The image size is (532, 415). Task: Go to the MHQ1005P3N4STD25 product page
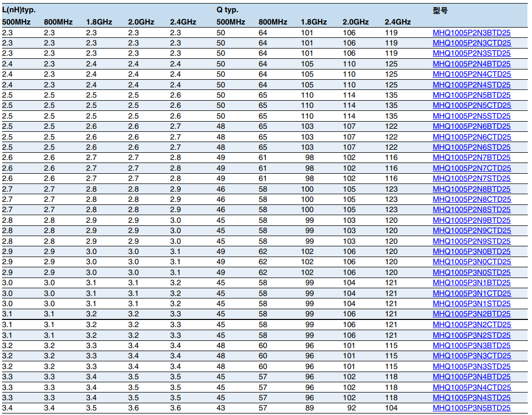point(472,398)
